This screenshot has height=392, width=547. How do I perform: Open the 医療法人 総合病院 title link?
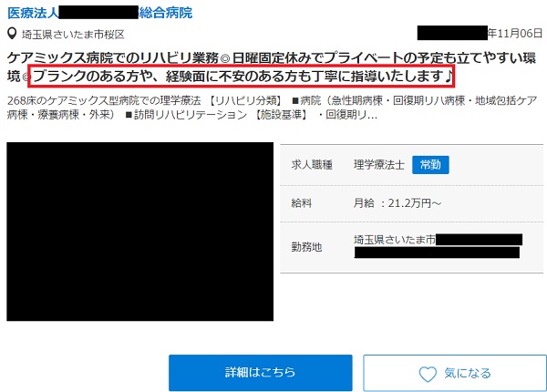[x=99, y=13]
